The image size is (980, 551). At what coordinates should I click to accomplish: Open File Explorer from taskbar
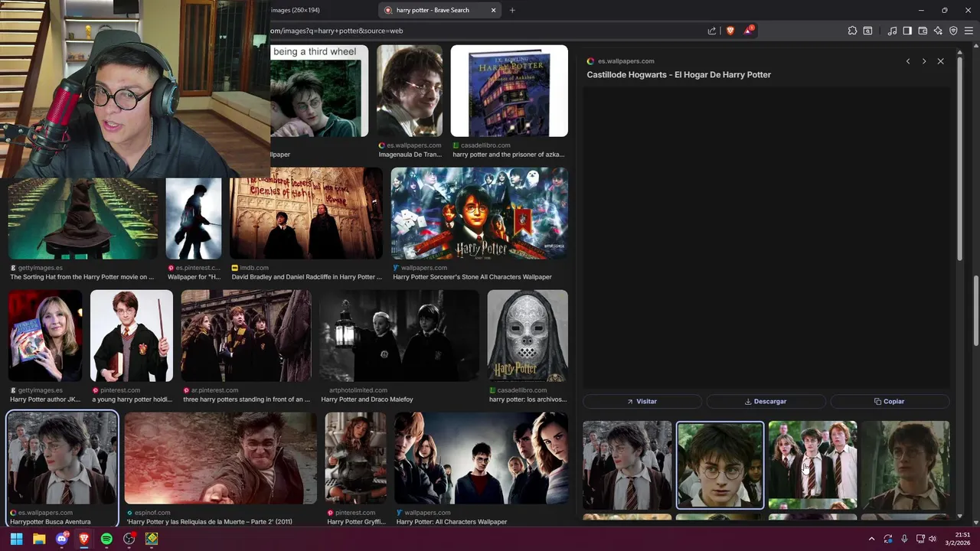[39, 539]
